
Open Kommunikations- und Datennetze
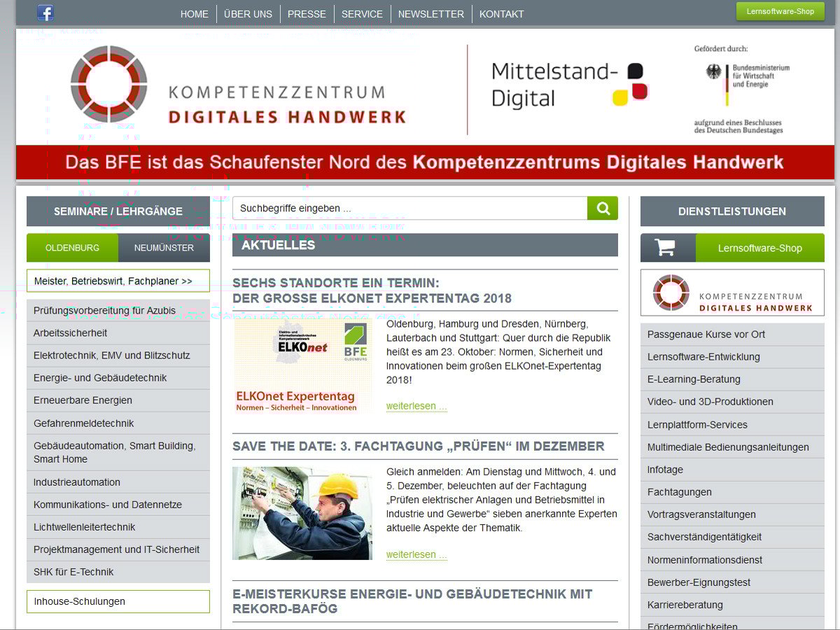(x=118, y=505)
